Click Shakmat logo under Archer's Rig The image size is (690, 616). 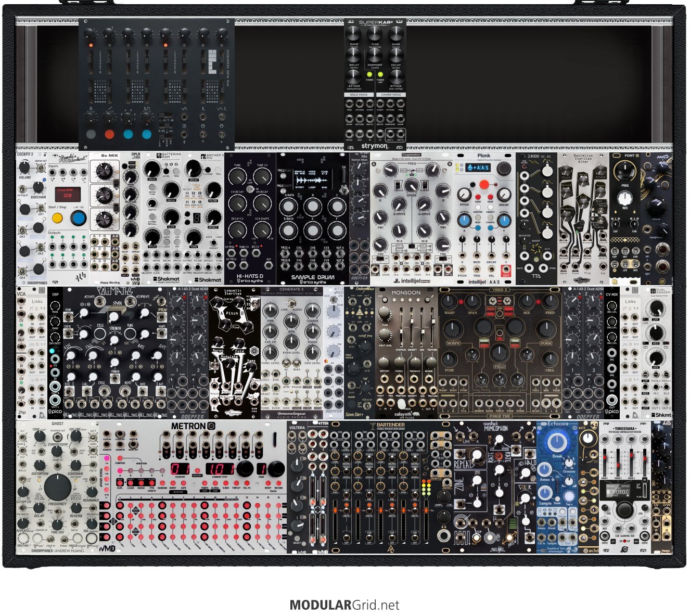pyautogui.click(x=208, y=280)
